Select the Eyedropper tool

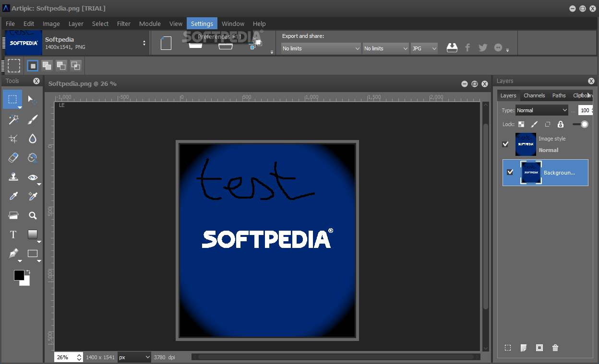coord(13,196)
